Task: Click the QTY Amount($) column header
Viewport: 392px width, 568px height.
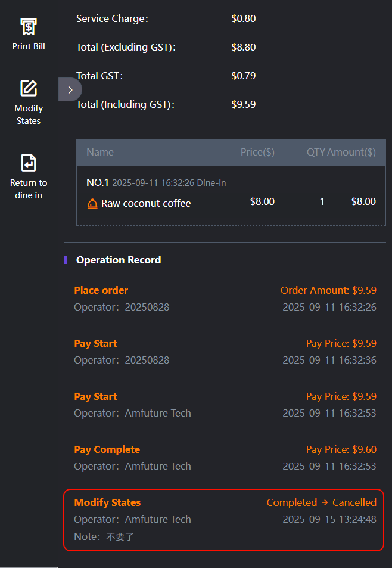Action: click(341, 152)
